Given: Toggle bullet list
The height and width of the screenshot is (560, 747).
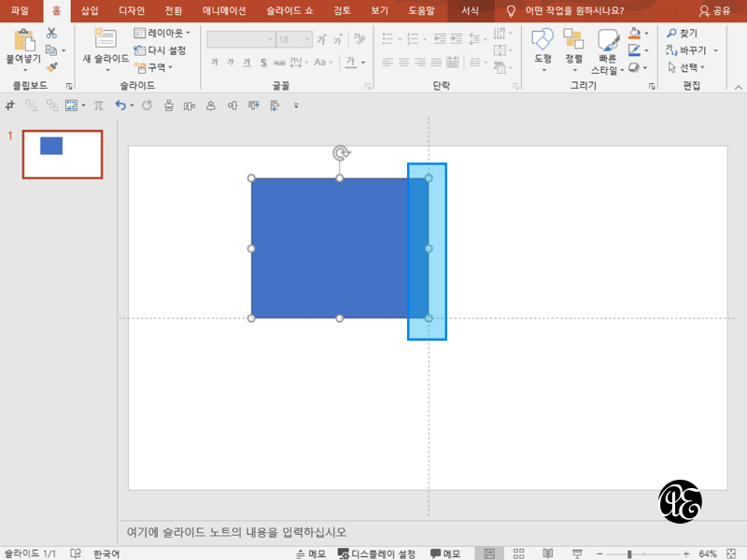Looking at the screenshot, I should point(388,39).
